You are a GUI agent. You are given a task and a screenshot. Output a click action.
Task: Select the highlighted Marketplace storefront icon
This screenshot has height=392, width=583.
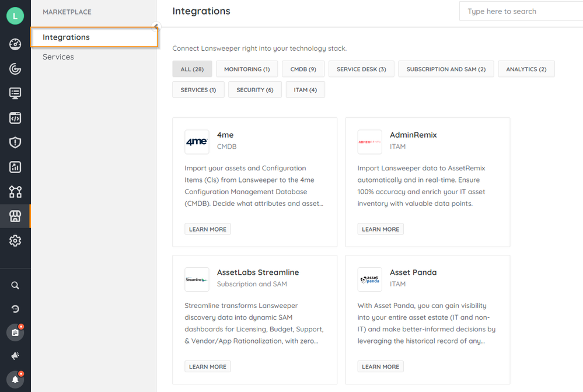(x=15, y=216)
